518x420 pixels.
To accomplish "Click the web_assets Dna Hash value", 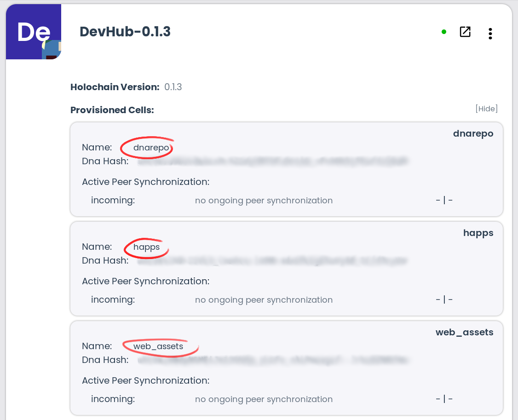I will coord(271,360).
